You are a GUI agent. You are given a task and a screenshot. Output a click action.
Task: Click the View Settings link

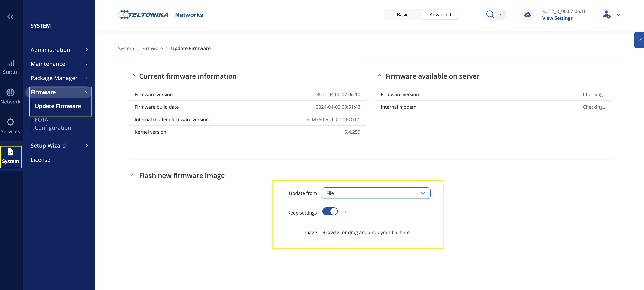557,18
